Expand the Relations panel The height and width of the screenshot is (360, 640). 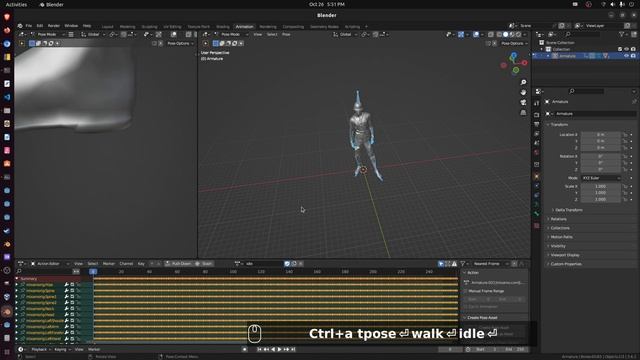[558, 219]
